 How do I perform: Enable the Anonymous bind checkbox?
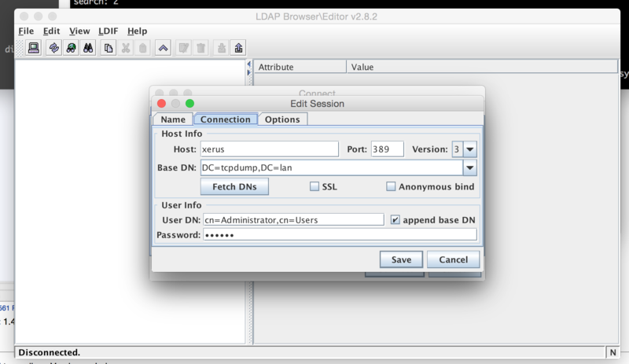[x=391, y=186]
